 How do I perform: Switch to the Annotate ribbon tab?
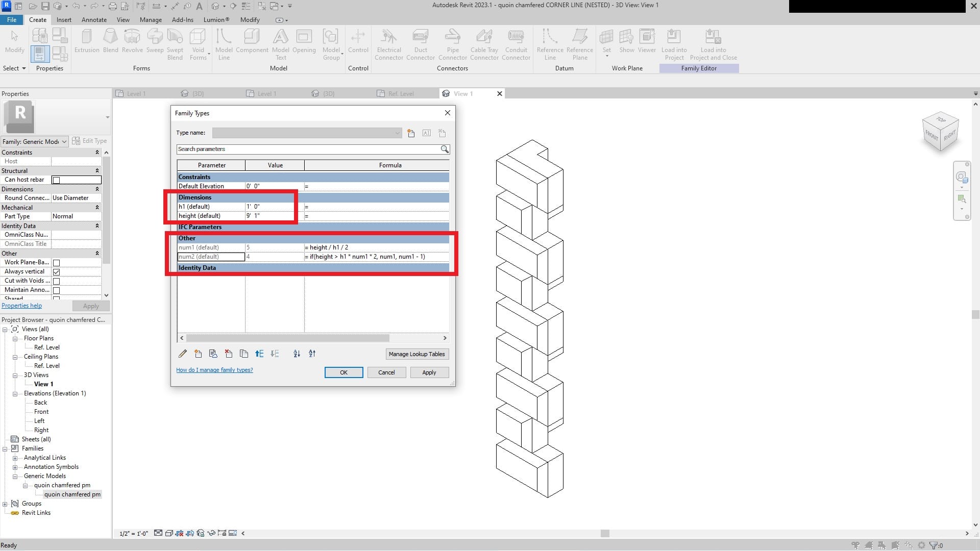point(94,19)
